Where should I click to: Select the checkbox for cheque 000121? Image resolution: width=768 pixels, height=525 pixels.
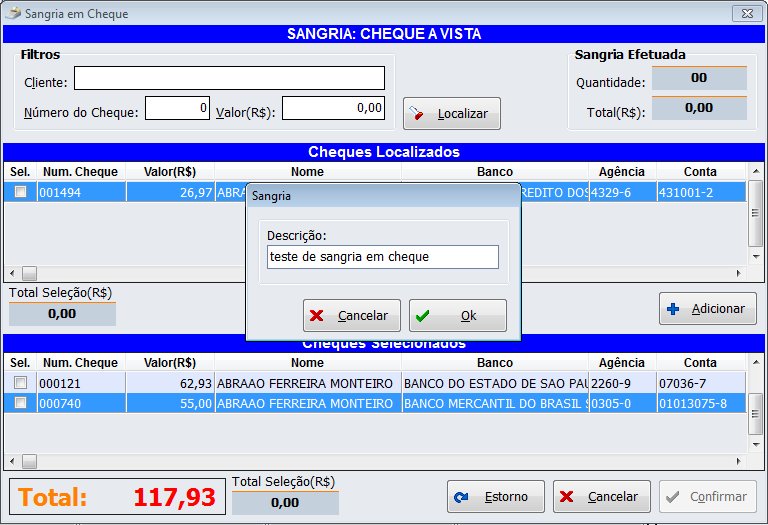click(20, 383)
